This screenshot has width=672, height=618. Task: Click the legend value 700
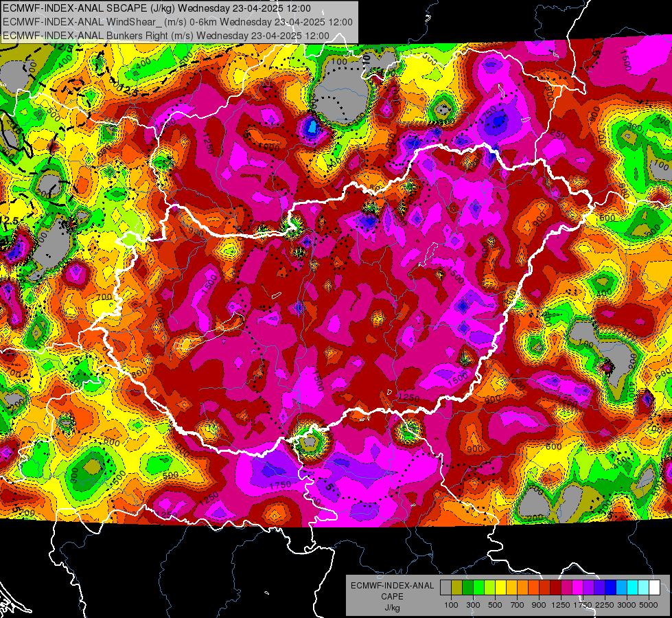coord(518,605)
